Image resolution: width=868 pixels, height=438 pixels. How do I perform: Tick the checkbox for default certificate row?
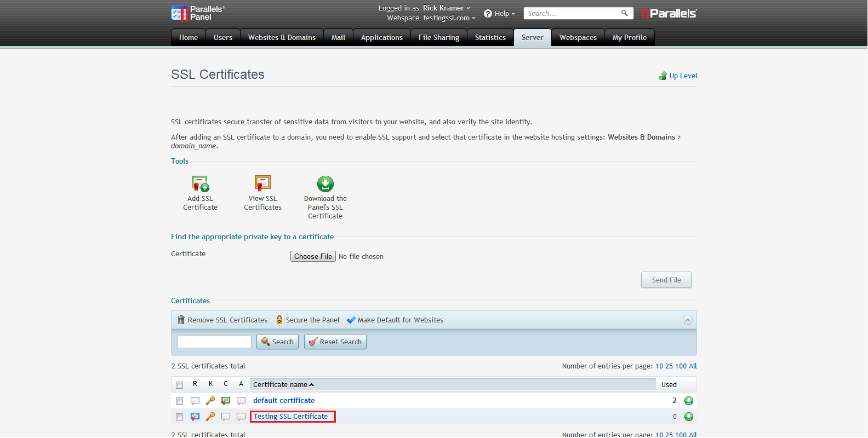[179, 401]
